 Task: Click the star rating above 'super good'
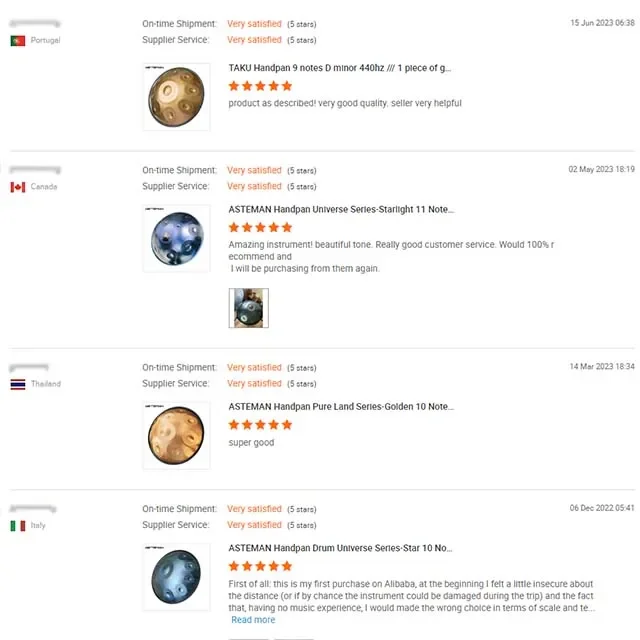(x=260, y=425)
